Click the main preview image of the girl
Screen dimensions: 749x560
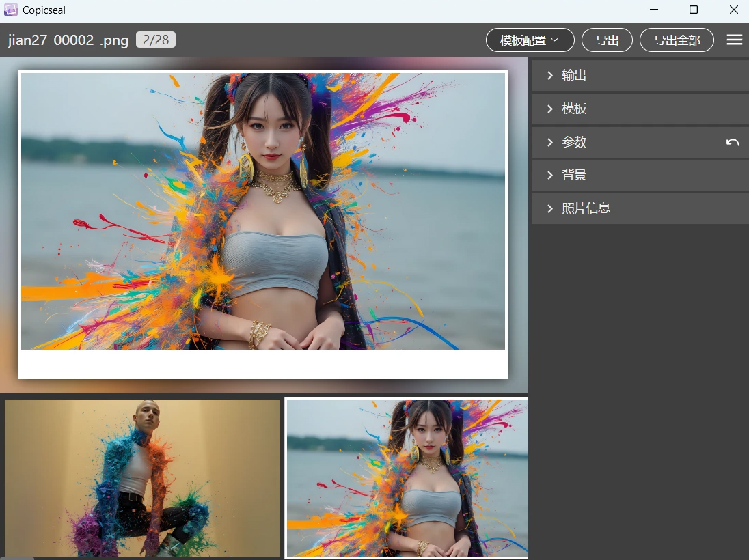pos(262,212)
